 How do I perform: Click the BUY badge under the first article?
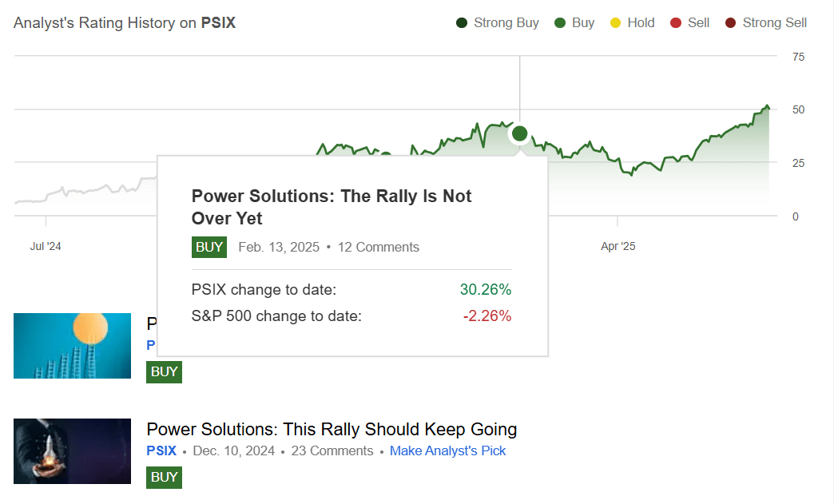tap(164, 371)
